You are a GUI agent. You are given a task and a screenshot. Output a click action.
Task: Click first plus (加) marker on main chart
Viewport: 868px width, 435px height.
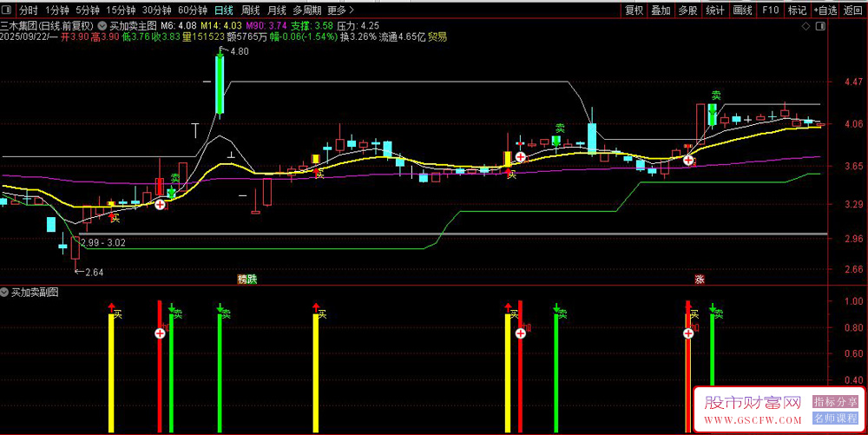[160, 205]
